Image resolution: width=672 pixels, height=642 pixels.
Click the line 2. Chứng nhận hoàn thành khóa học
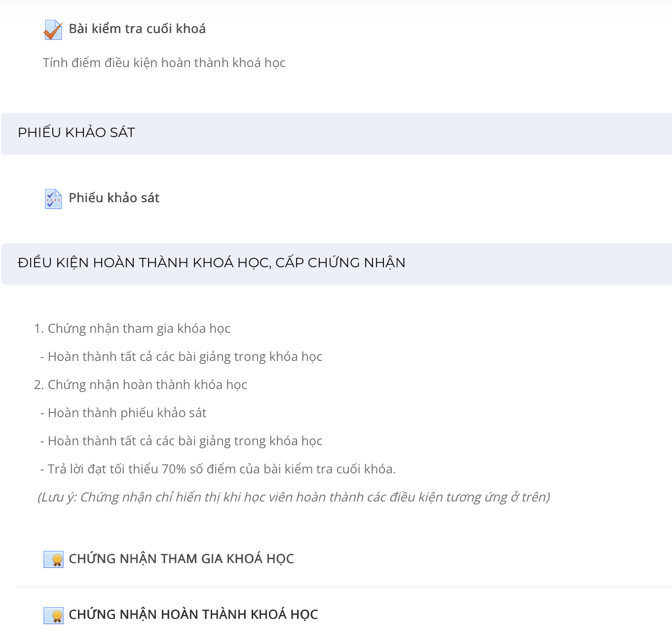click(141, 385)
